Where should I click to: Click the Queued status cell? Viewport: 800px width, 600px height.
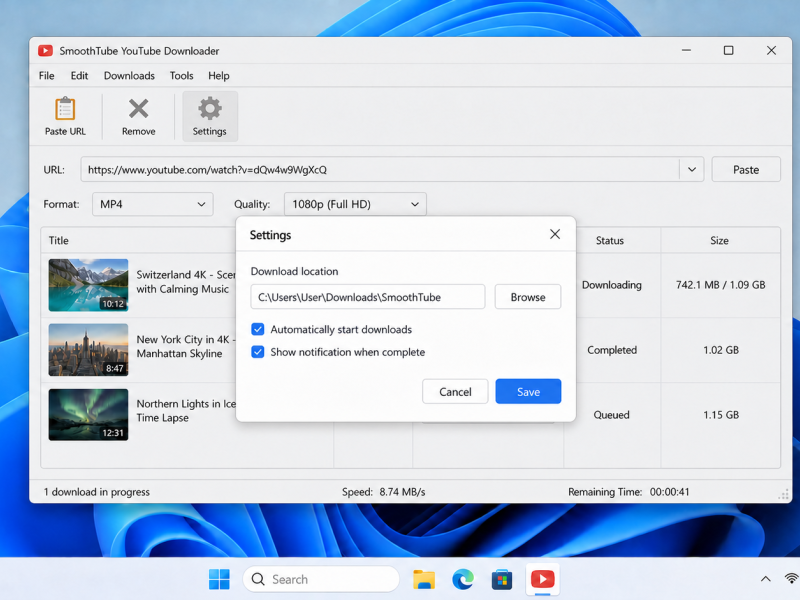point(611,415)
